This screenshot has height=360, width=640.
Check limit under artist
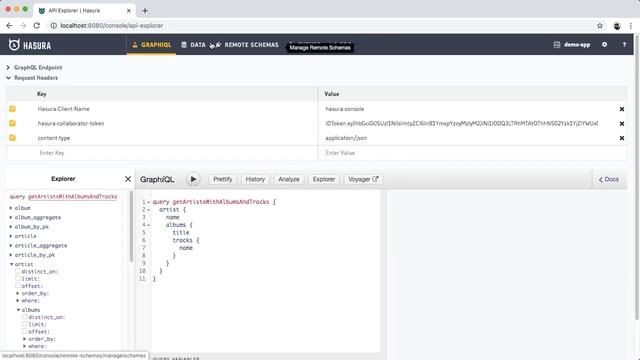(x=18, y=278)
